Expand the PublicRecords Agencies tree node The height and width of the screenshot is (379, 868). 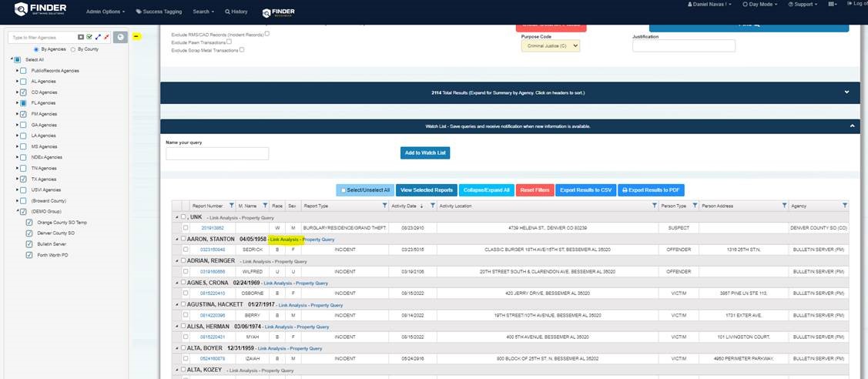17,71
